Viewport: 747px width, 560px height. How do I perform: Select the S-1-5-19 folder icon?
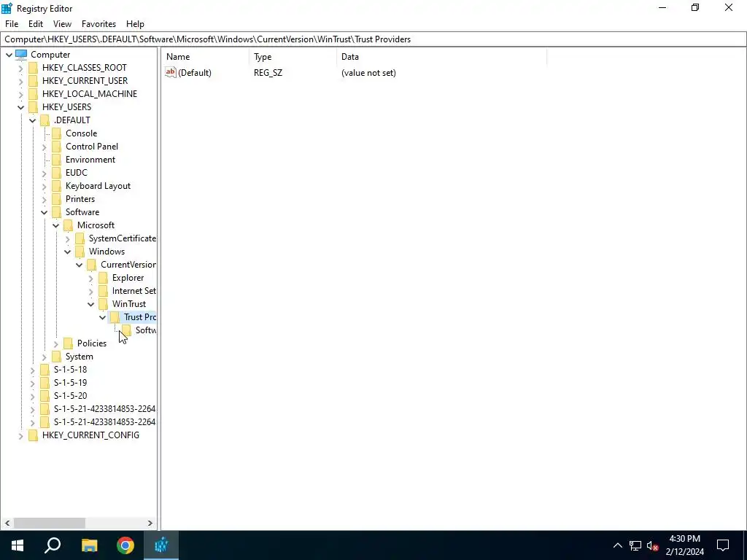coord(44,382)
